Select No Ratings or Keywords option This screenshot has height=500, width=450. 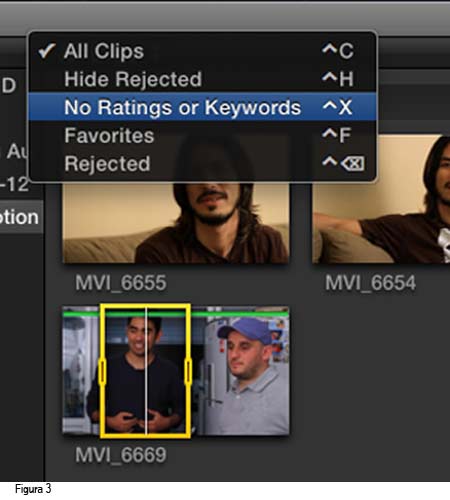(x=203, y=107)
